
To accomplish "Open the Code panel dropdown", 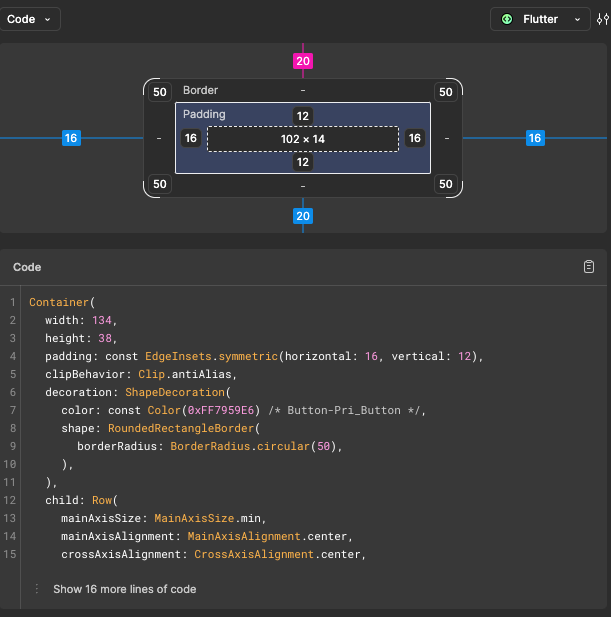I will click(29, 19).
